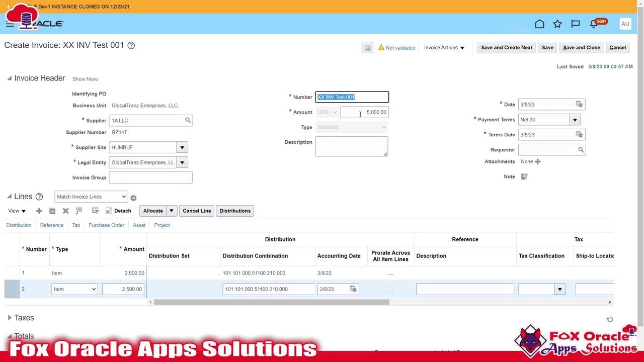
Task: Open the Payment Terms dropdown
Action: 575,119
